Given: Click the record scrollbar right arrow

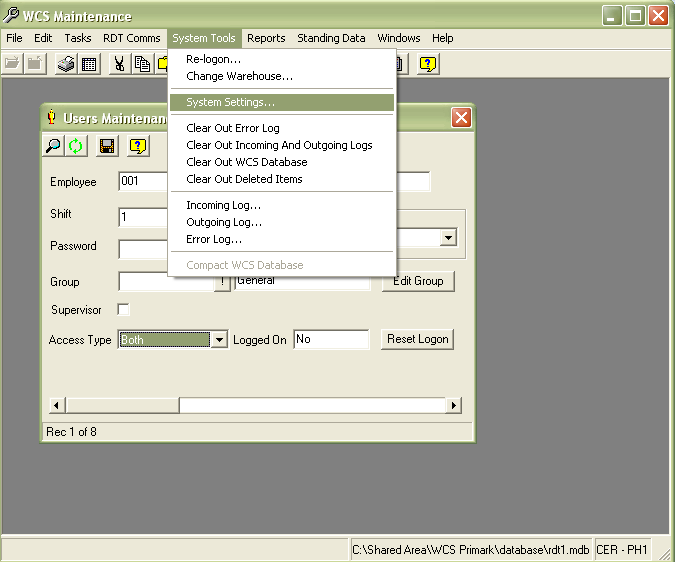Looking at the screenshot, I should (x=453, y=405).
